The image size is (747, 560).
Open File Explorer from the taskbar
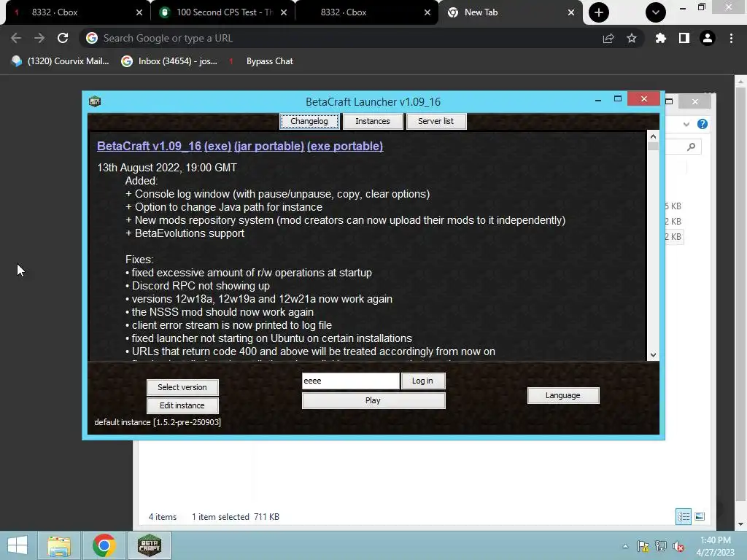coord(59,545)
